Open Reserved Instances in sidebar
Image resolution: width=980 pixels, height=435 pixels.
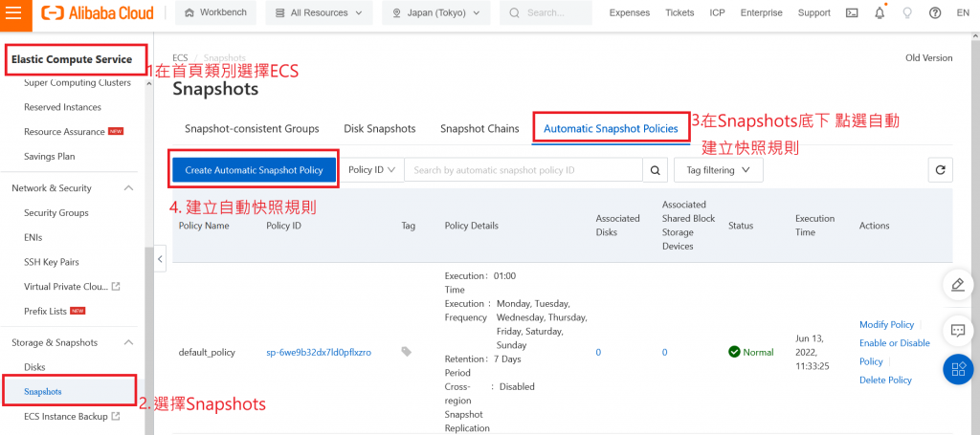click(62, 107)
